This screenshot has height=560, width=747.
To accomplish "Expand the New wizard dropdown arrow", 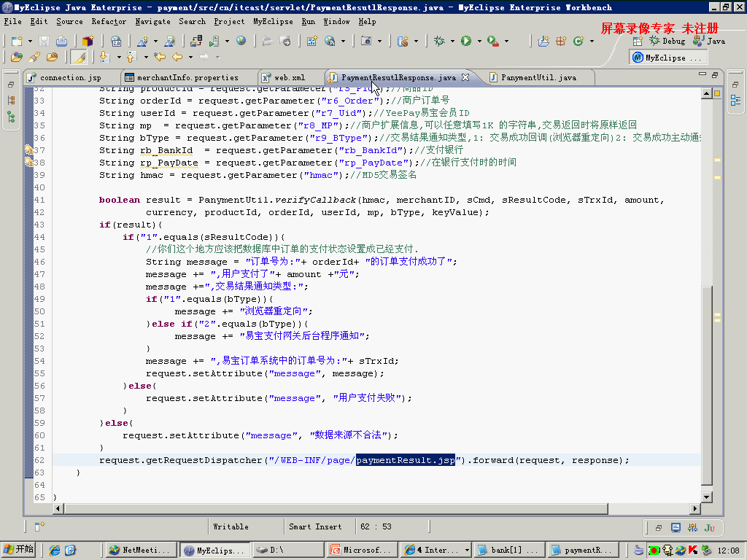I will pyautogui.click(x=30, y=42).
